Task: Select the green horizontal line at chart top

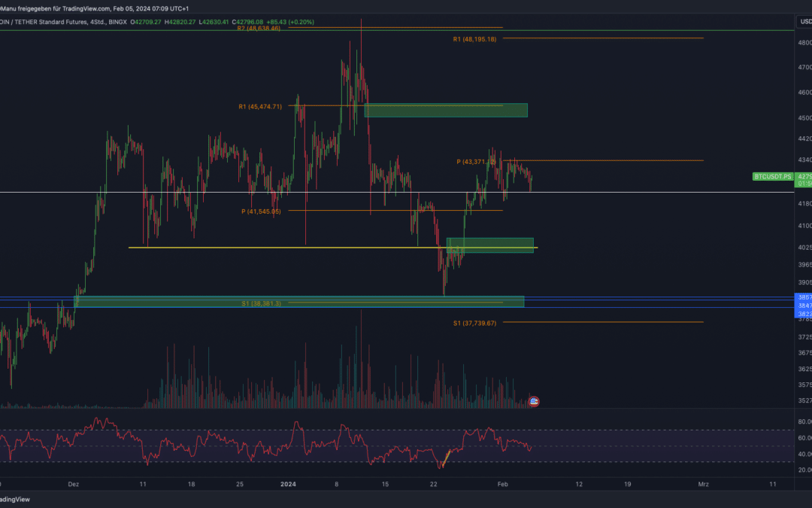Action: point(397,31)
